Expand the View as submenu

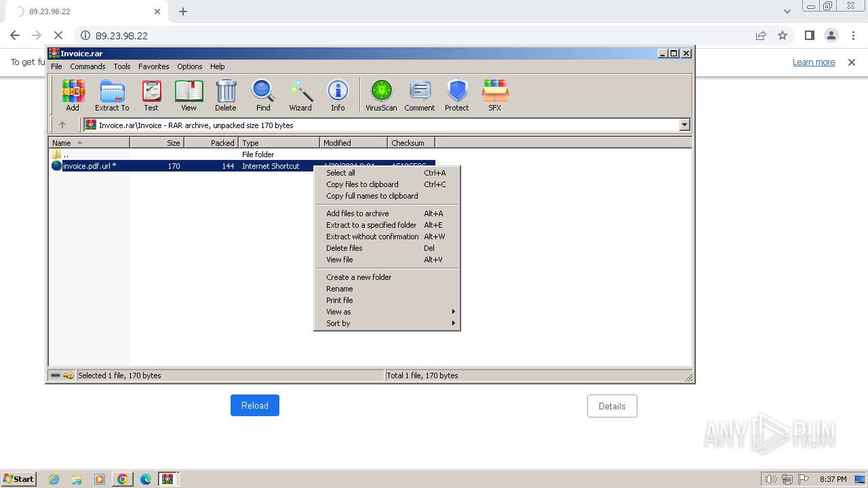pyautogui.click(x=387, y=312)
